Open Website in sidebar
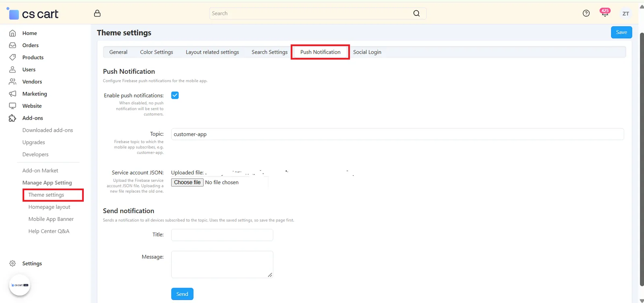The image size is (644, 303). point(32,106)
